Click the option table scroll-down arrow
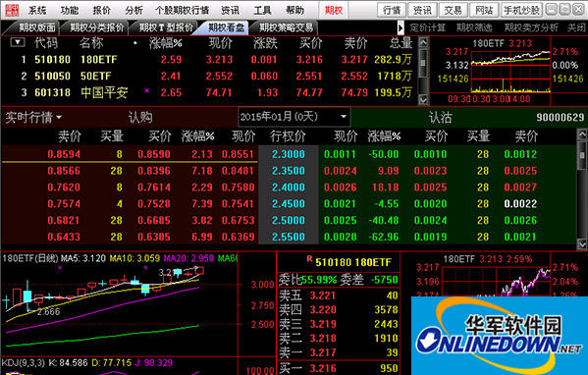 [582, 243]
